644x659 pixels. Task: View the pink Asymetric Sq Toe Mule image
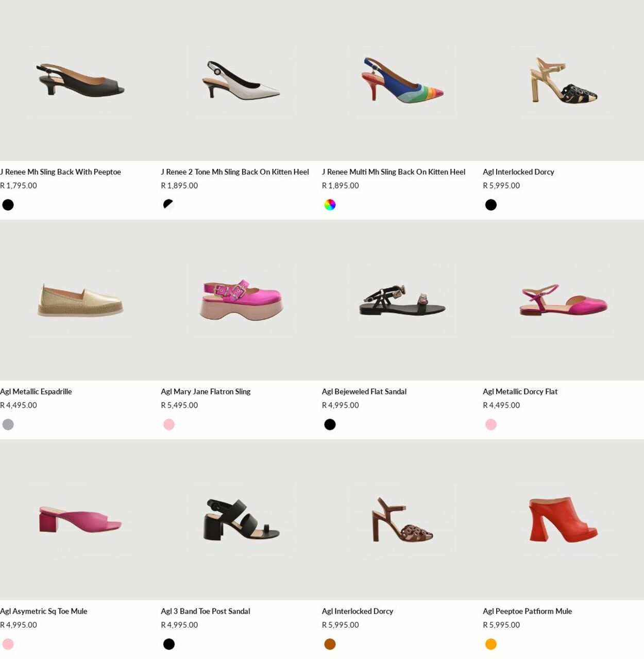(80, 520)
